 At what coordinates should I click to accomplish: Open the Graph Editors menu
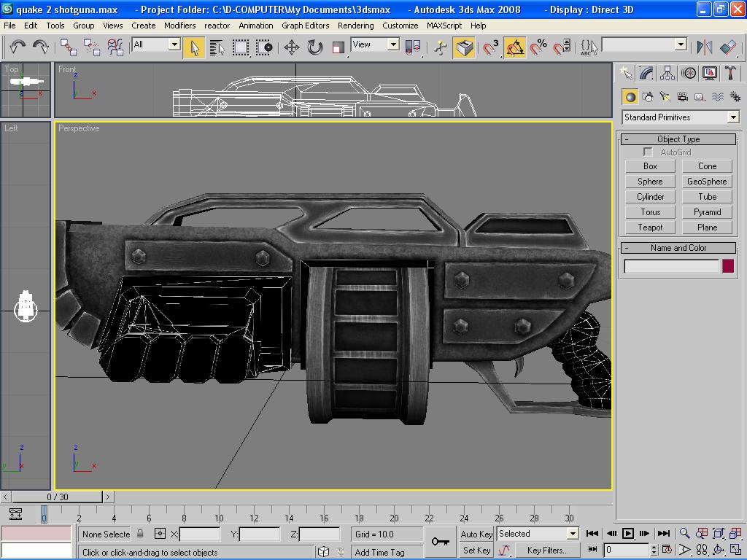(x=306, y=26)
